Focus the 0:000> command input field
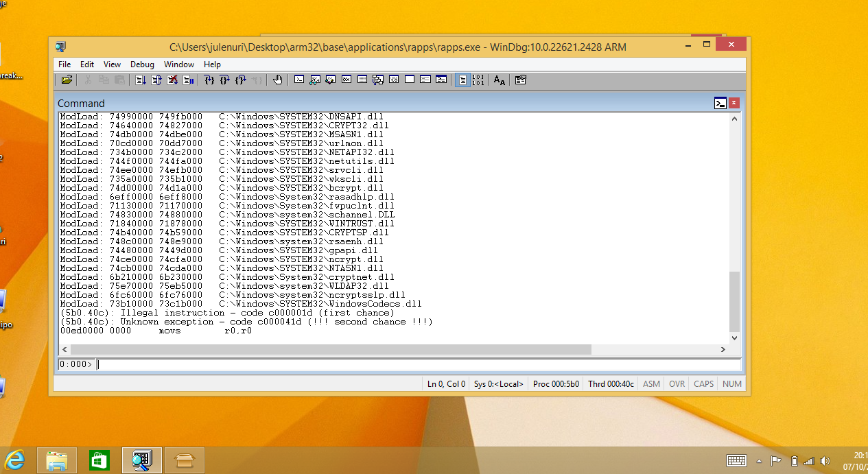 pos(412,364)
